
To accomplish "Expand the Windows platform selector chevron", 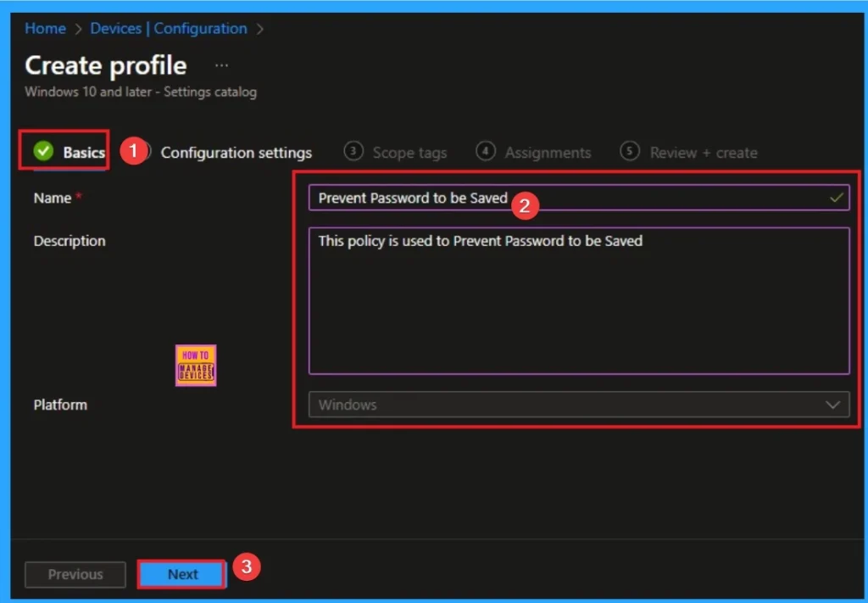I will [x=832, y=405].
